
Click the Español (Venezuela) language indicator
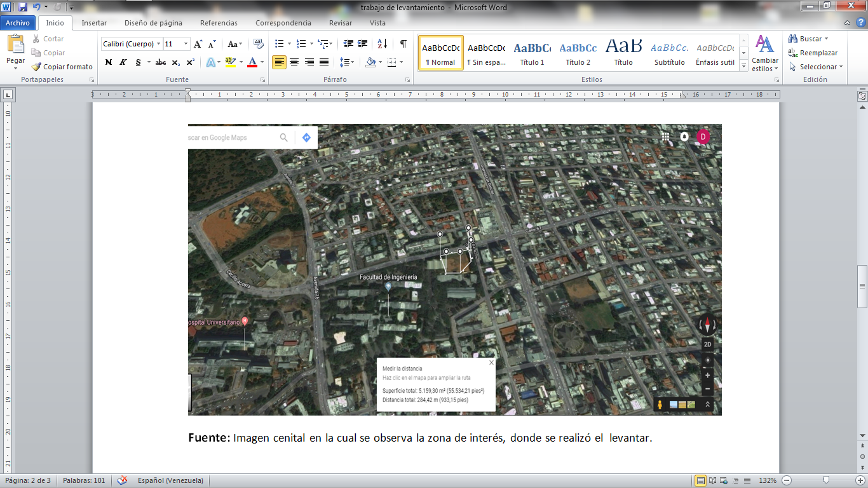pos(170,480)
